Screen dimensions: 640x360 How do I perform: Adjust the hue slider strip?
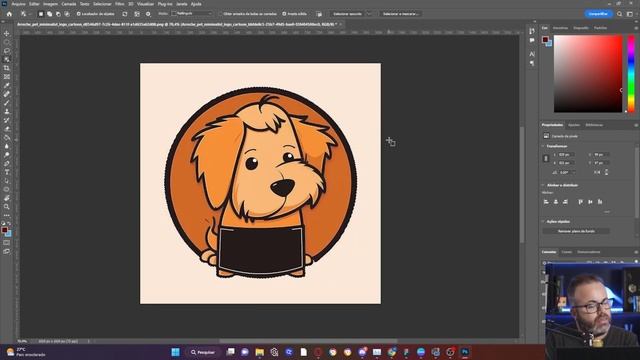[631, 73]
